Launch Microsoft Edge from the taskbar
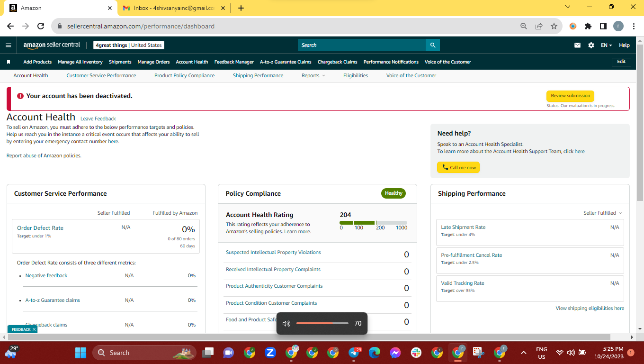The width and height of the screenshot is (644, 364). click(x=375, y=353)
